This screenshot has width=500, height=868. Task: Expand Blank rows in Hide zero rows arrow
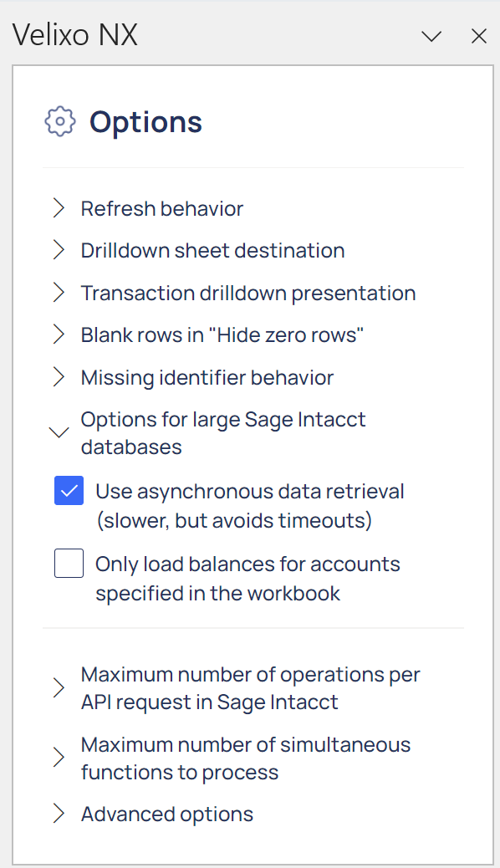click(x=59, y=335)
